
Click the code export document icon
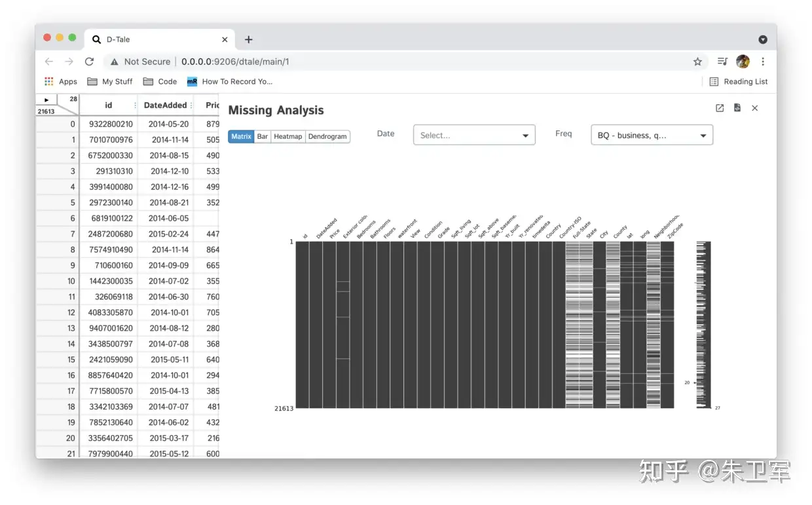pyautogui.click(x=737, y=108)
